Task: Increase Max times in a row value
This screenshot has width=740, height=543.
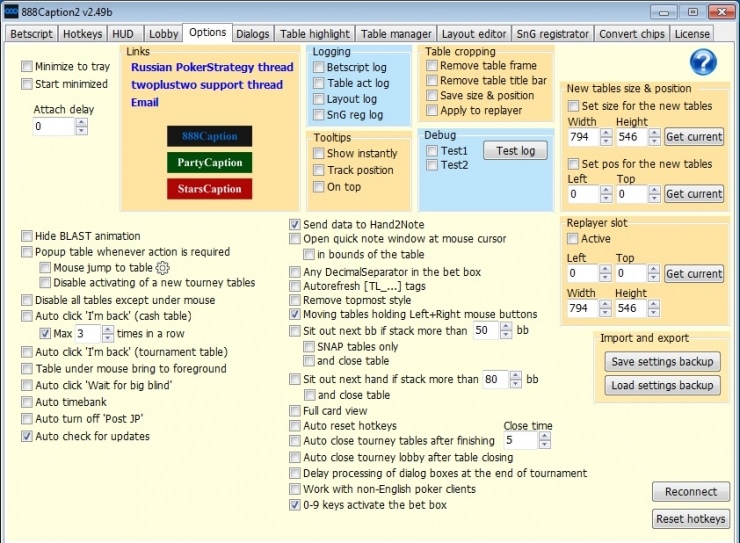Action: coord(108,329)
